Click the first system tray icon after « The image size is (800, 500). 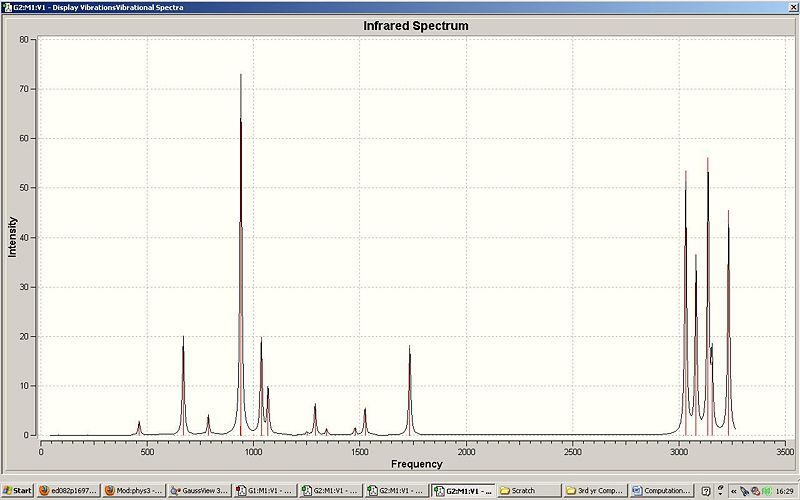coord(744,491)
